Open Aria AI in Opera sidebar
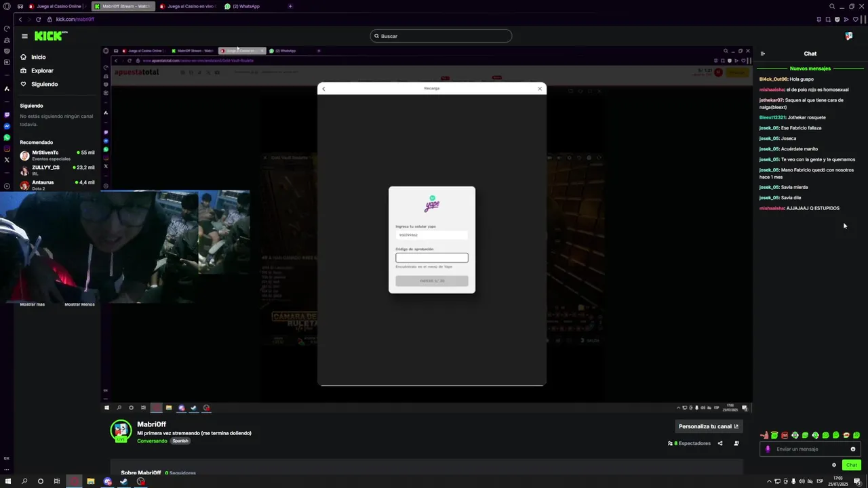 [7, 88]
